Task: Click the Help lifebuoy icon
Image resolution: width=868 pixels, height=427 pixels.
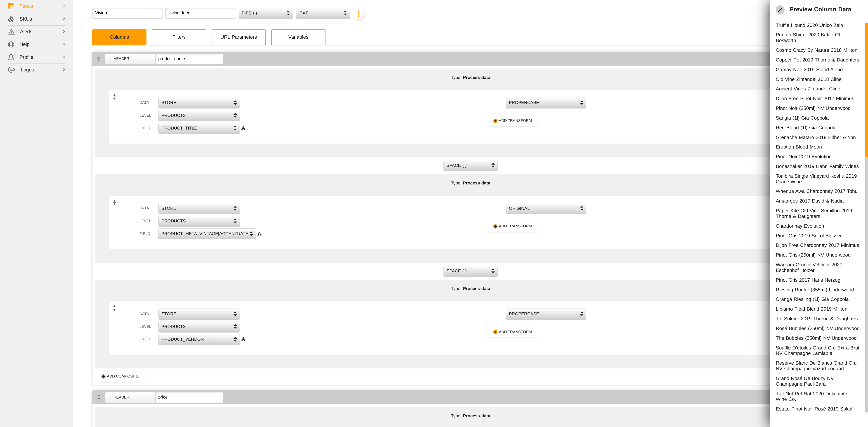Action: (x=11, y=44)
